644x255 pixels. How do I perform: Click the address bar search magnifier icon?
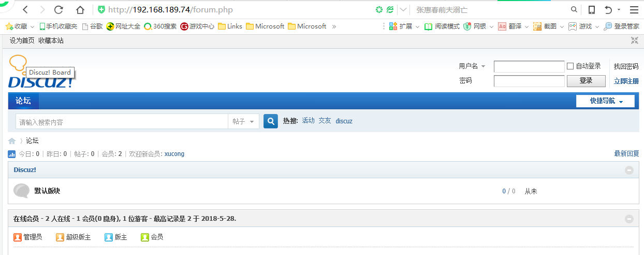pyautogui.click(x=574, y=9)
